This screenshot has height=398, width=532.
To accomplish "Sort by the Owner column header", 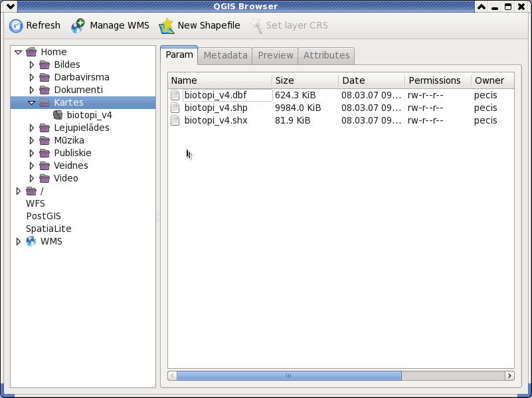I will pyautogui.click(x=493, y=80).
